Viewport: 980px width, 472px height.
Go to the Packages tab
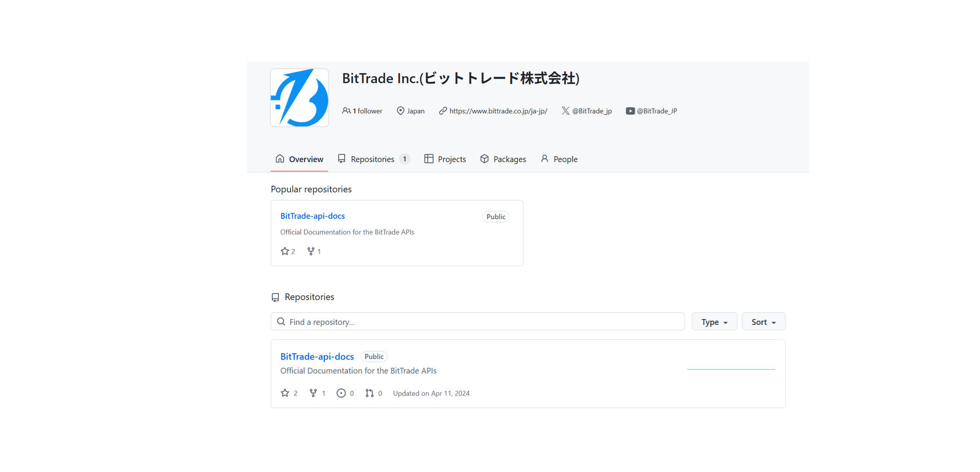click(503, 159)
